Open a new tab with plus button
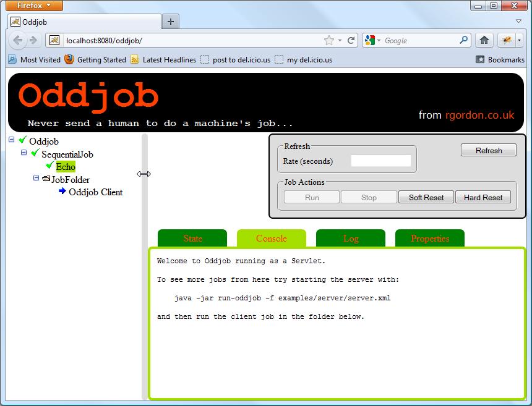 (x=171, y=22)
